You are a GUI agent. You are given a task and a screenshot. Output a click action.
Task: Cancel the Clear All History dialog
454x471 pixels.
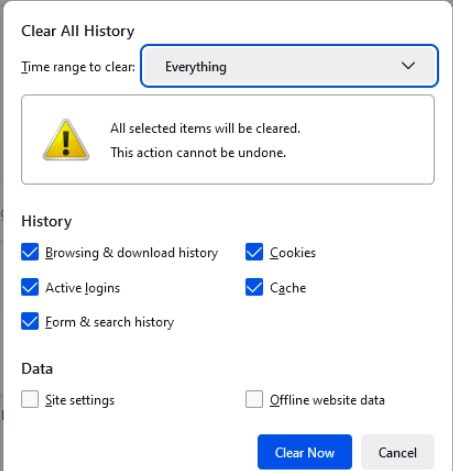[398, 452]
